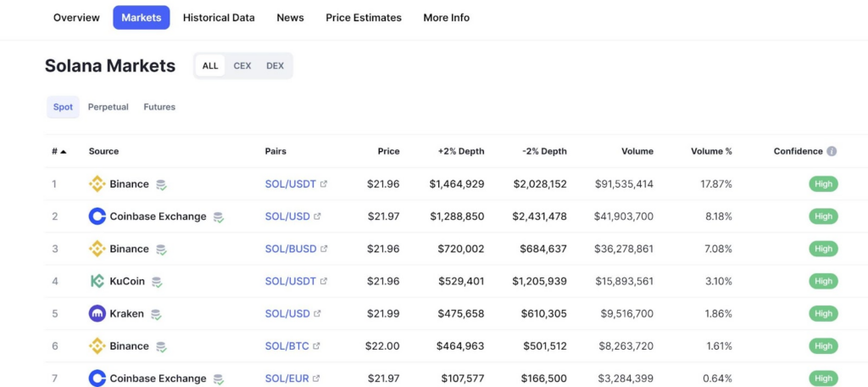
Task: Click reserves icon in Binance SOL/BTC row
Action: (161, 346)
